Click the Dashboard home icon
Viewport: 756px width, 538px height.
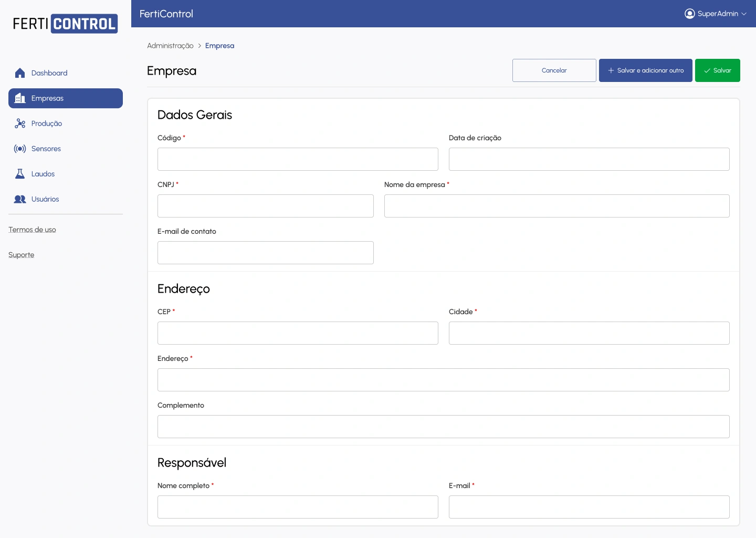point(20,73)
